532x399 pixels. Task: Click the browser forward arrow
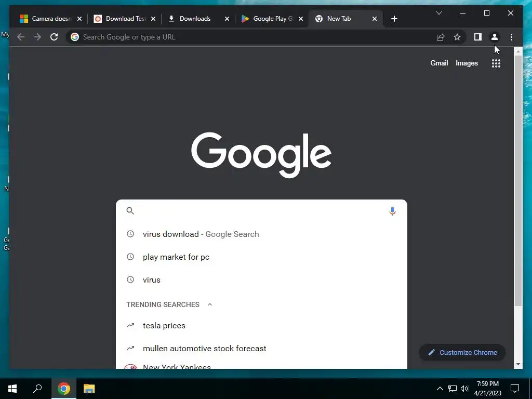pyautogui.click(x=37, y=37)
